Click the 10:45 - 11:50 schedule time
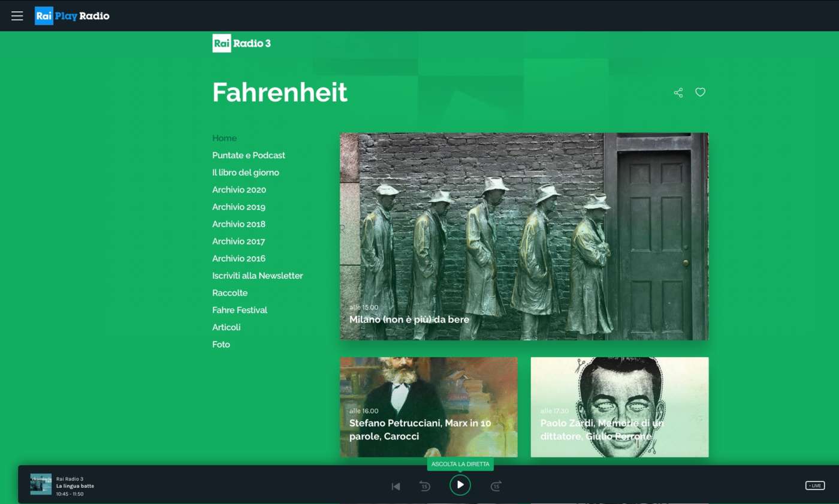The image size is (839, 504). tap(70, 494)
